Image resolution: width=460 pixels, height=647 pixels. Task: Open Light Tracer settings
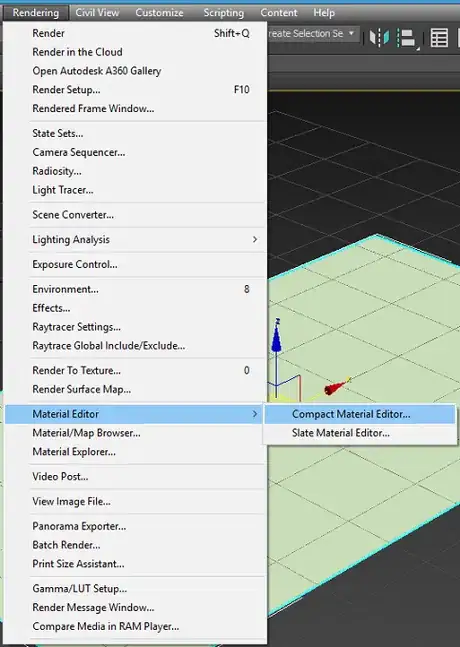[x=135, y=190]
